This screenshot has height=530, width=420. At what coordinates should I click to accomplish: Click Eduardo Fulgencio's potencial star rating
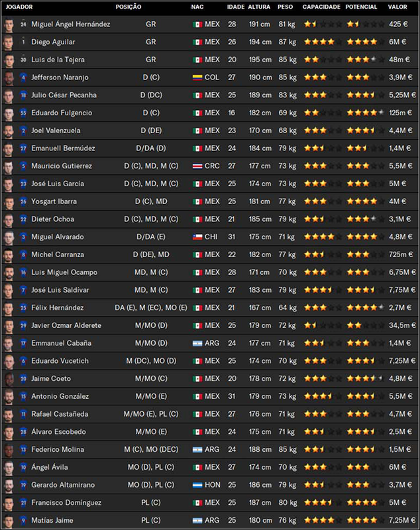[366, 113]
